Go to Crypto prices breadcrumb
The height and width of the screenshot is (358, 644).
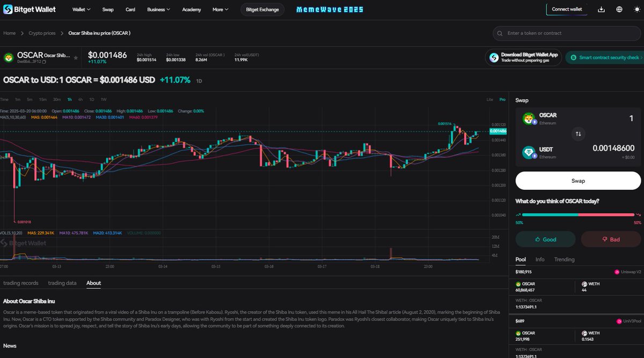[42, 33]
